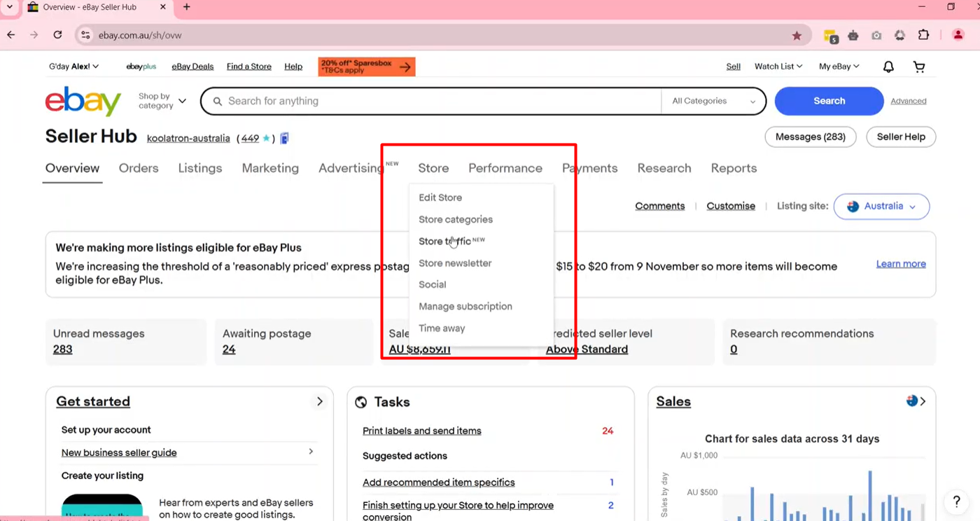Click the blue Search button
The image size is (980, 521).
[x=829, y=101]
